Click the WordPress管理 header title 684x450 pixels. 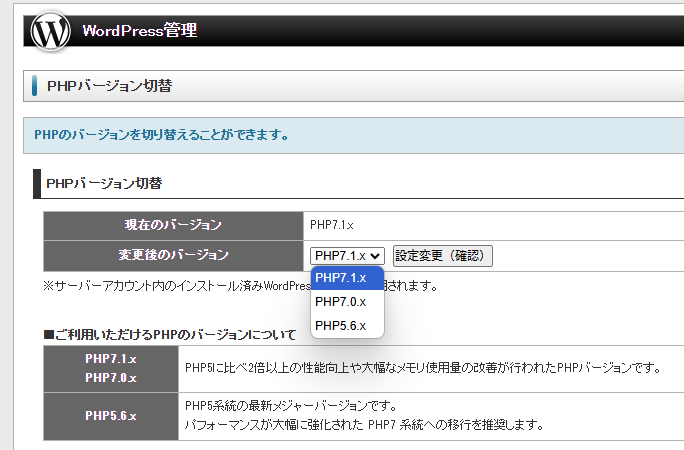[140, 31]
